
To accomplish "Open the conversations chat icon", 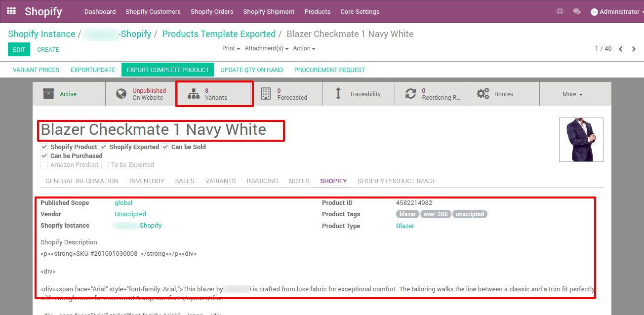I will pos(577,11).
